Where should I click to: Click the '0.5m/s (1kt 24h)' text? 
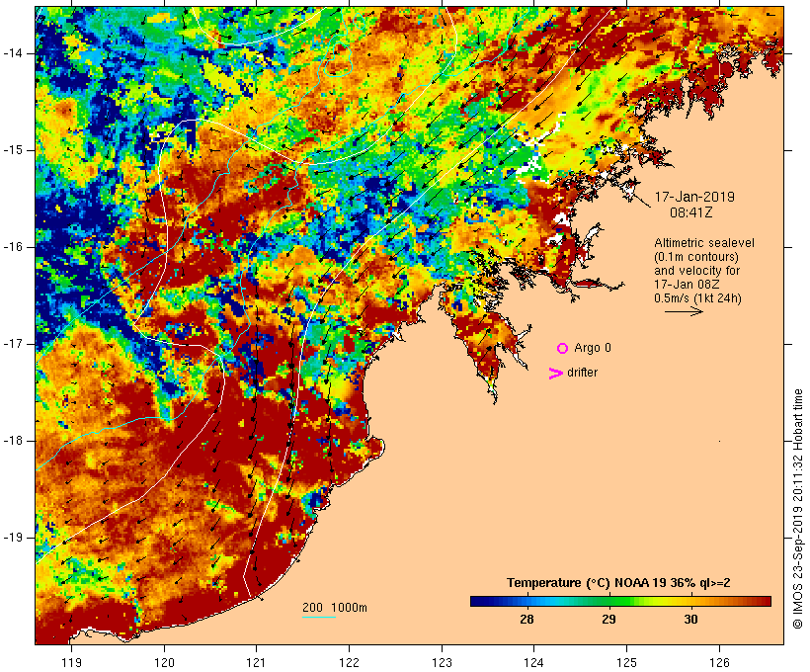[x=697, y=298]
